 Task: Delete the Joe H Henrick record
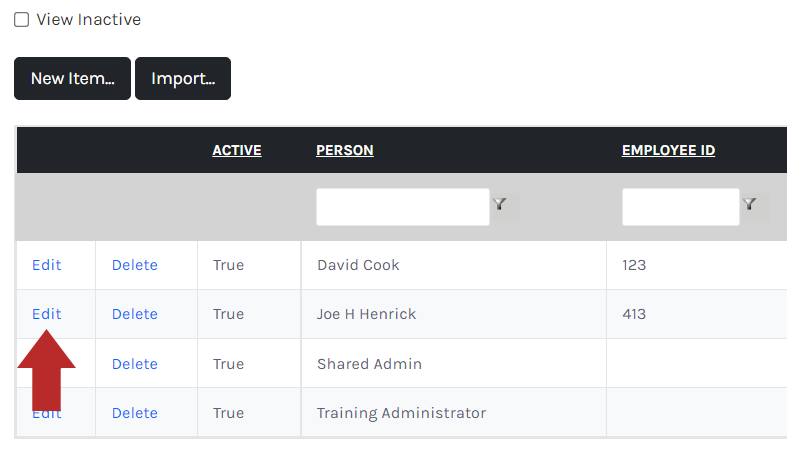click(x=135, y=314)
